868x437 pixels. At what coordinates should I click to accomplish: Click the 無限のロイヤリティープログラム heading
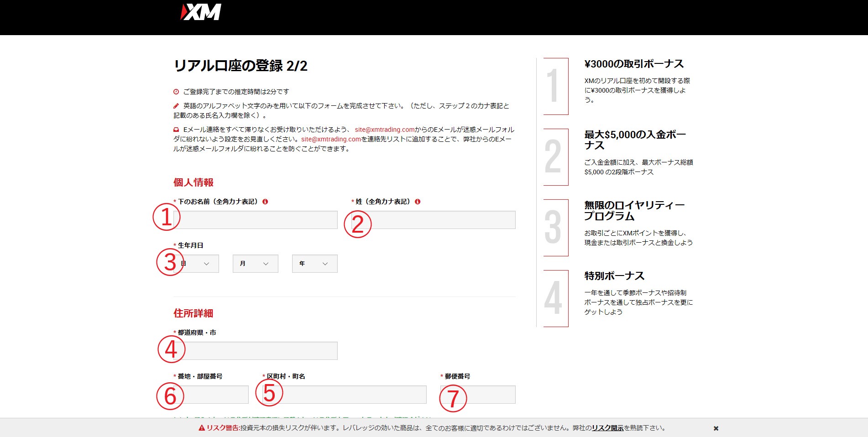(635, 211)
